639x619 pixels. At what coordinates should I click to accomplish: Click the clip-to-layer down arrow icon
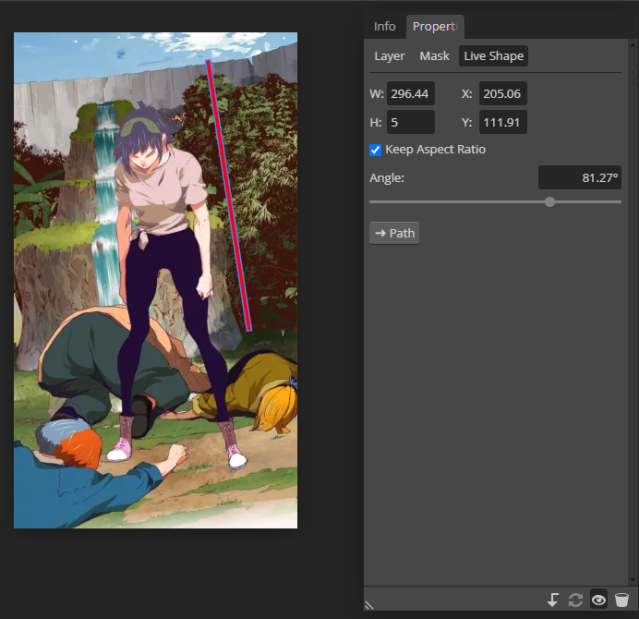tap(553, 600)
